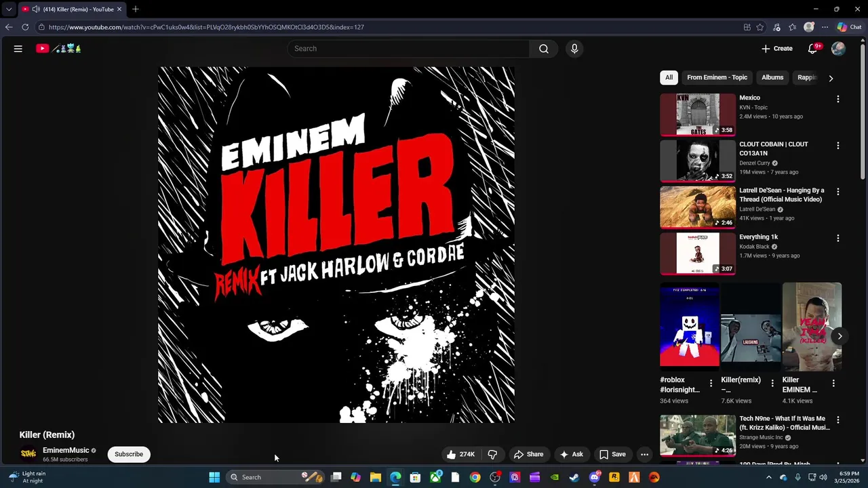This screenshot has height=488, width=868.
Task: Select the All filter chip
Action: click(x=669, y=77)
